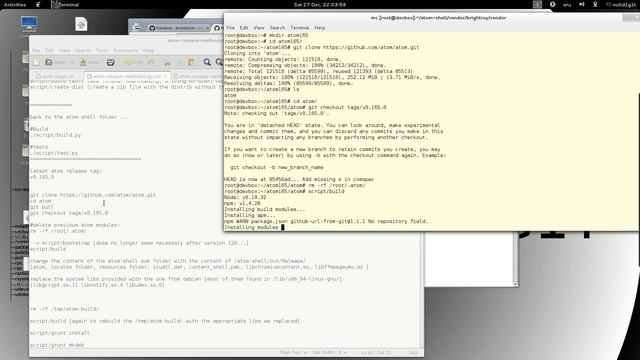Open the Terminal application menu in top bar
Screen dimensions: 640x360
coord(65,4)
